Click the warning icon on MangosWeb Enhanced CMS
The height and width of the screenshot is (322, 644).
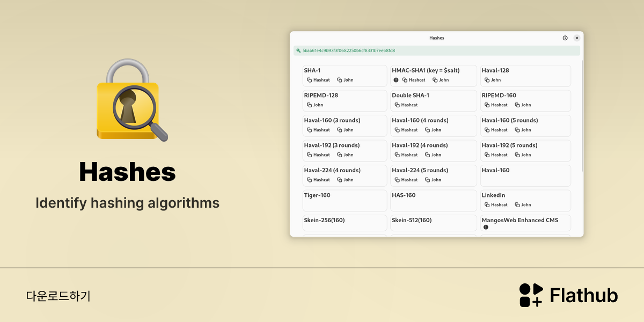click(486, 227)
